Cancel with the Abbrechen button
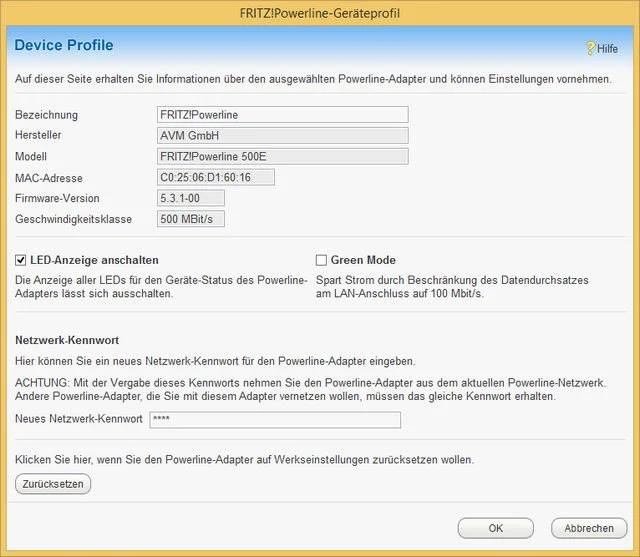 pos(589,528)
